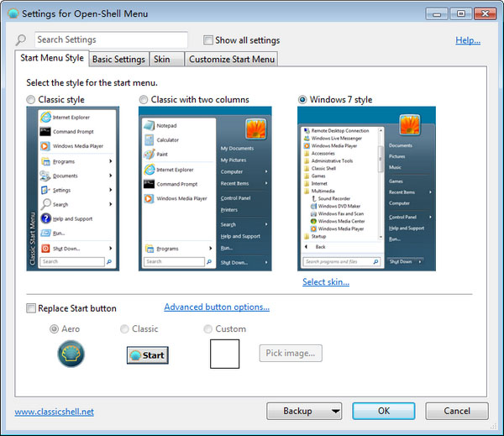This screenshot has height=436, width=504.
Task: Select the Windows 7 style radio button
Action: pyautogui.click(x=302, y=100)
